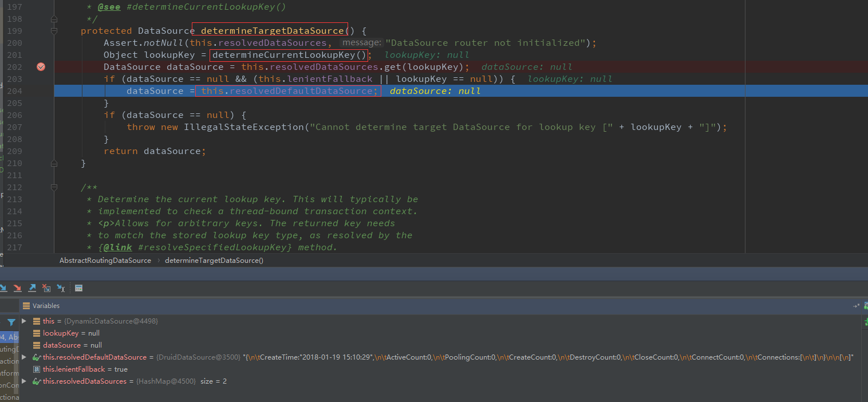Open the Evaluate Expression calculator icon

click(x=79, y=288)
